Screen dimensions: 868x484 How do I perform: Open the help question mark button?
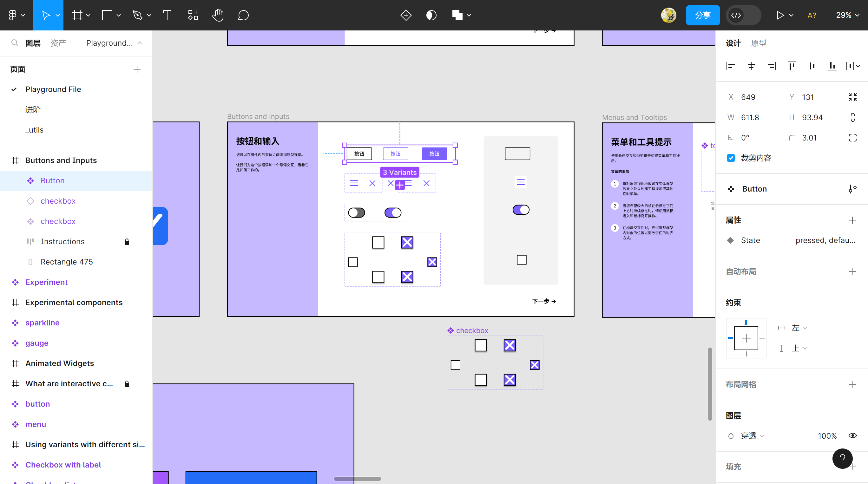tap(842, 458)
